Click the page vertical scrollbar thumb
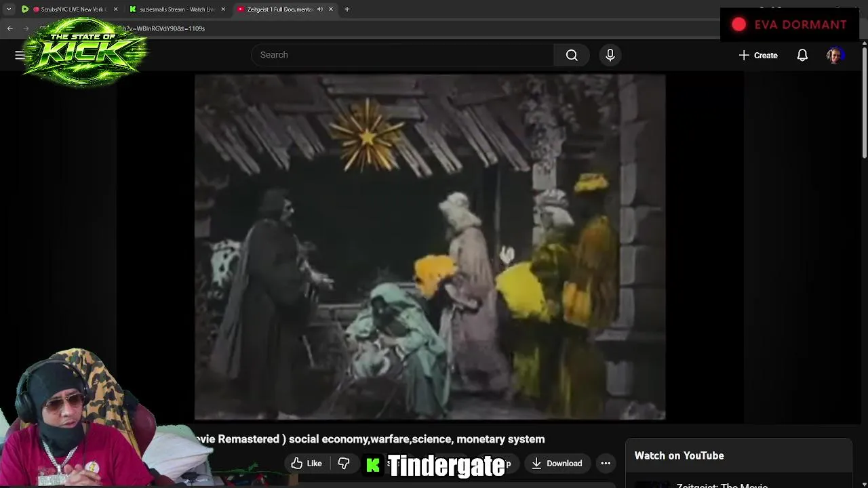The width and height of the screenshot is (868, 488). pyautogui.click(x=864, y=102)
